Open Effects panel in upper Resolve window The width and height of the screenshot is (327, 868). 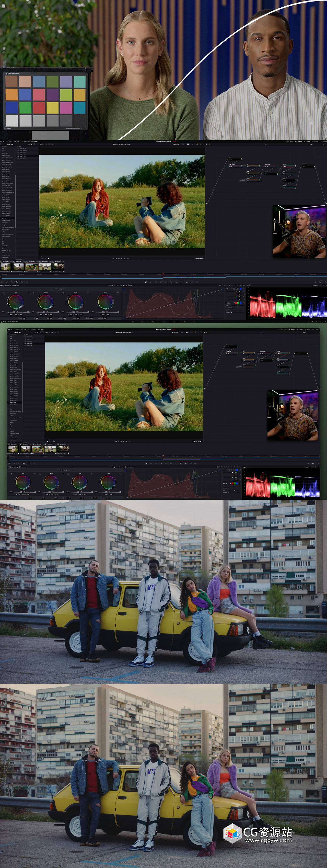point(315,141)
